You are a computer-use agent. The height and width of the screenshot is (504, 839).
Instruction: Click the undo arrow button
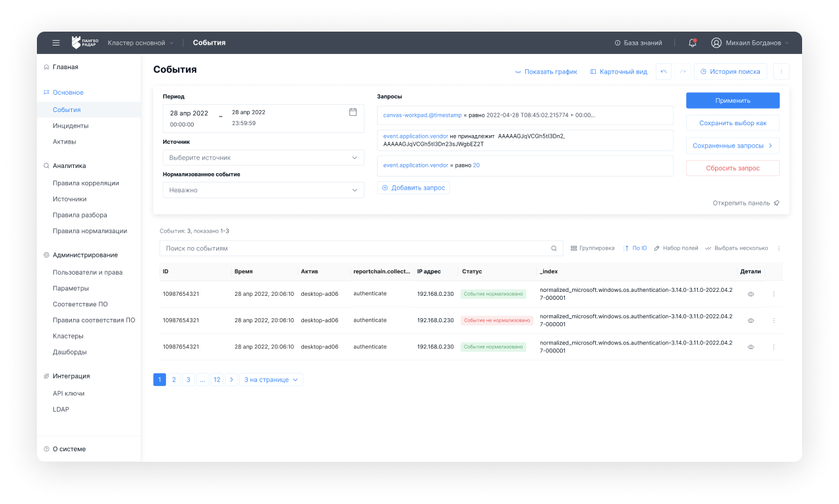(663, 72)
